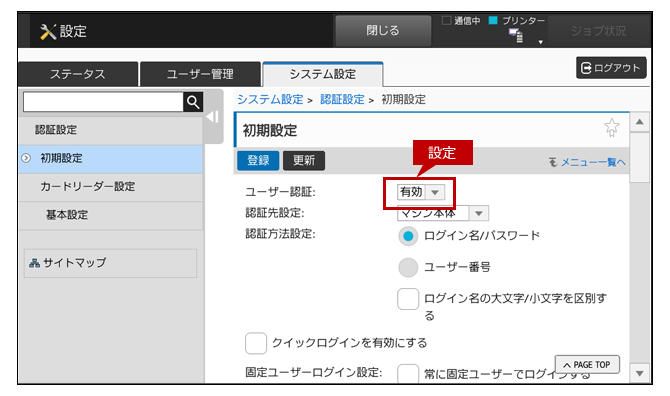Select the システム設定 tab
The image size is (670, 396).
[x=323, y=74]
